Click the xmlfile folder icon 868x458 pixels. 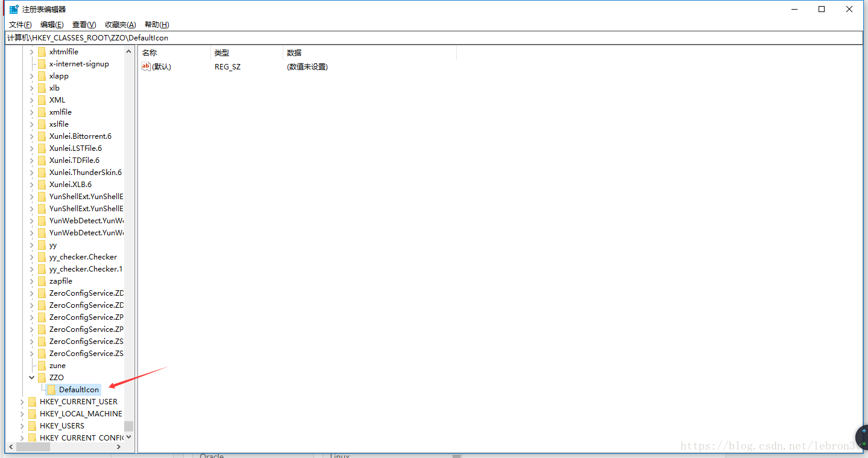42,112
